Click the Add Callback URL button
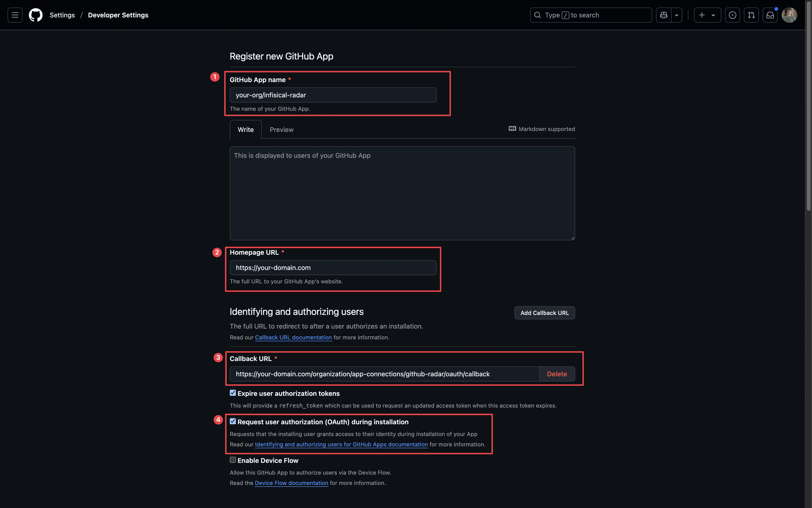The height and width of the screenshot is (508, 812). pyautogui.click(x=545, y=313)
